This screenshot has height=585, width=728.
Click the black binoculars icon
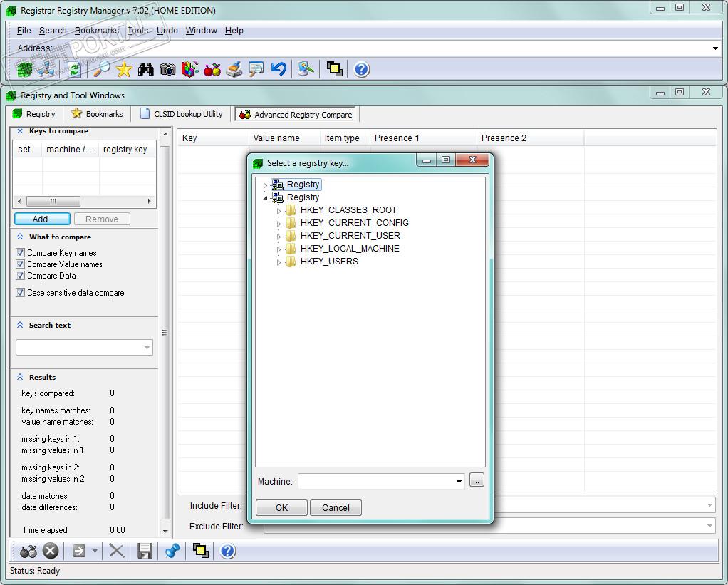point(146,70)
